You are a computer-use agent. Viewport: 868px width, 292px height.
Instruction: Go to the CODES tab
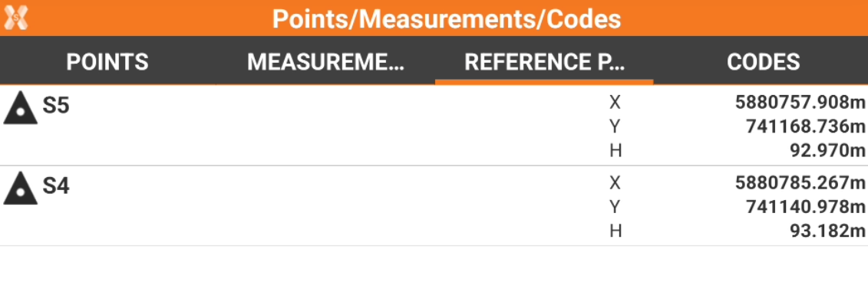[763, 62]
